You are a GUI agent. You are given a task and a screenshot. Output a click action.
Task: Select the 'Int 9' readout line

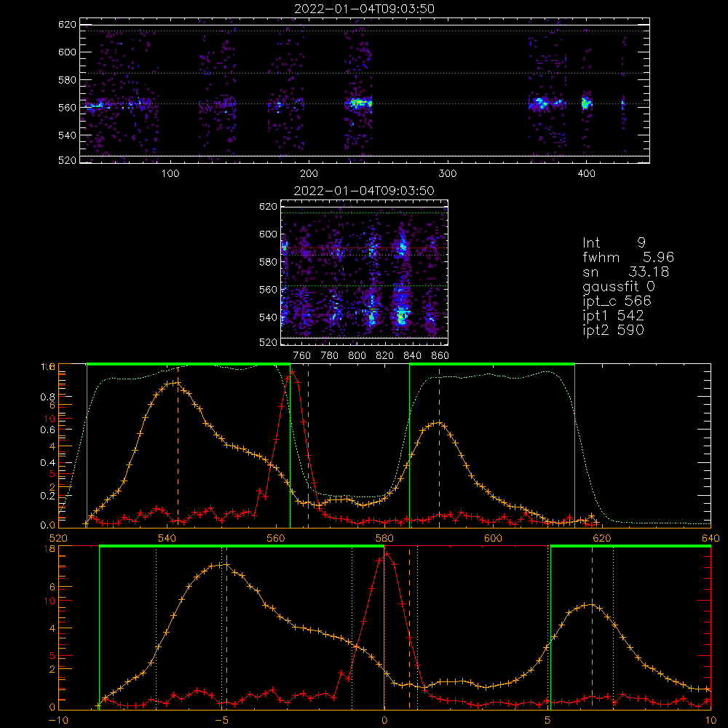[x=614, y=243]
